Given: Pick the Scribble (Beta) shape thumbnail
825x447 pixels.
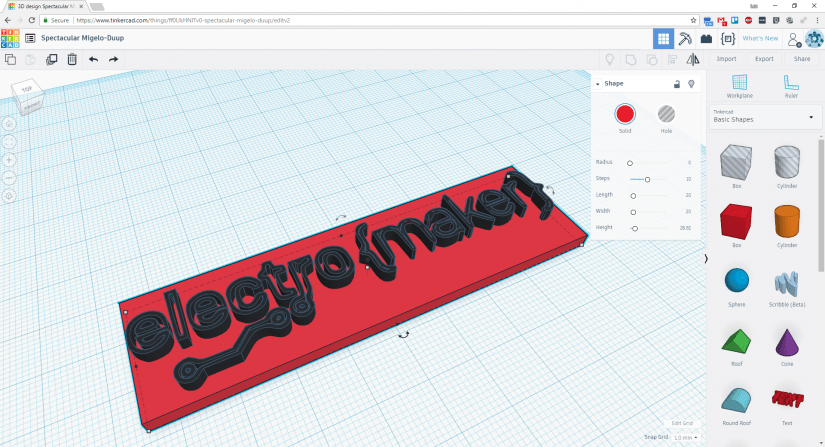Looking at the screenshot, I should (x=787, y=284).
